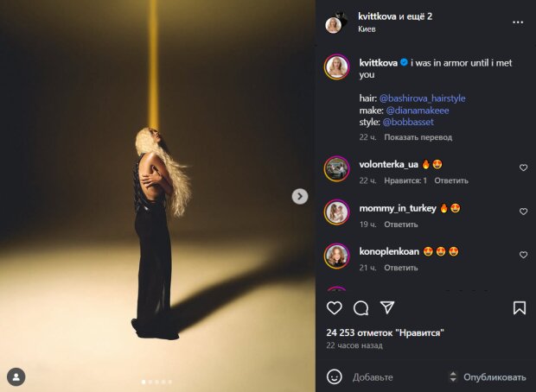Like the mommy_in_turkey comment

pyautogui.click(x=523, y=212)
